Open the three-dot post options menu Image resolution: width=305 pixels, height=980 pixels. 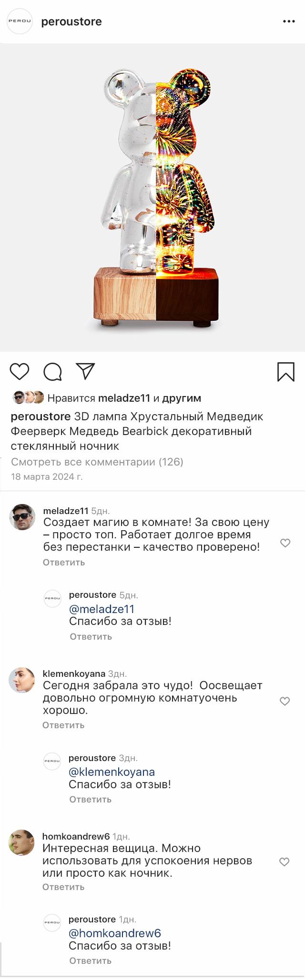coord(289,22)
